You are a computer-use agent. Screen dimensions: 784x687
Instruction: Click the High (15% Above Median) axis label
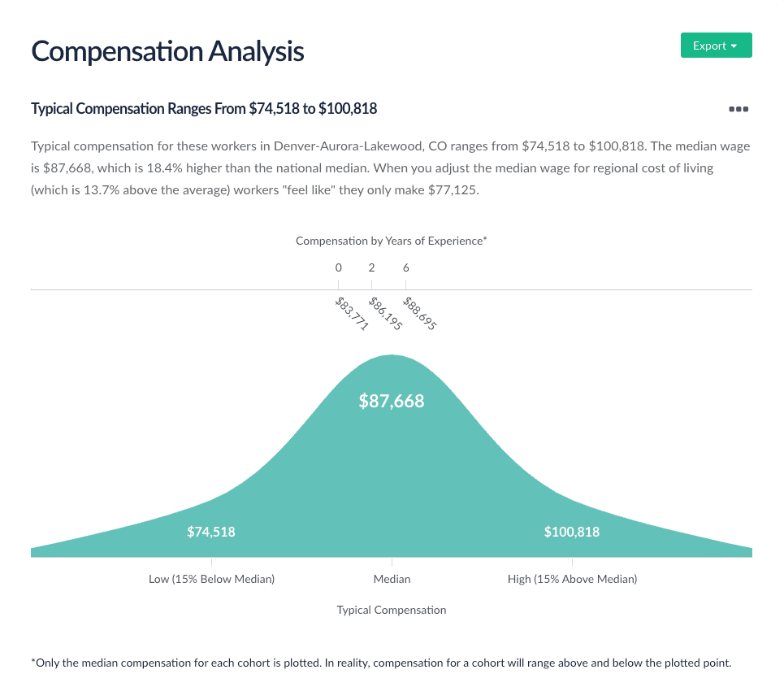(x=573, y=579)
